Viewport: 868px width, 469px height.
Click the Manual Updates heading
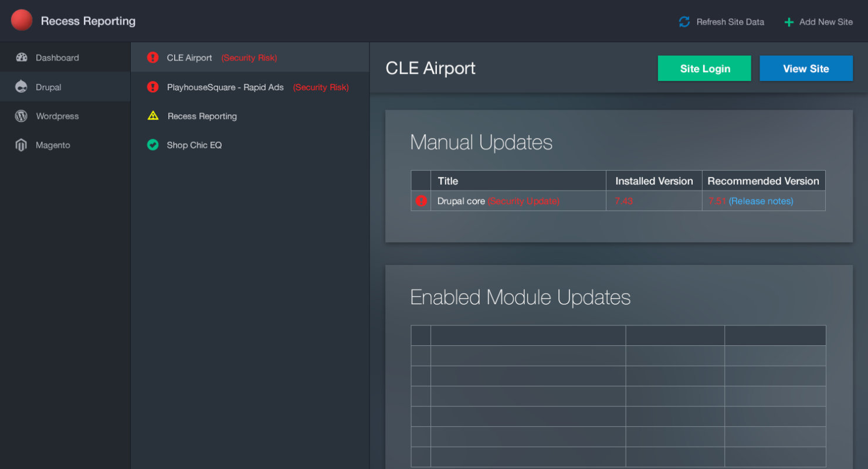pos(482,142)
